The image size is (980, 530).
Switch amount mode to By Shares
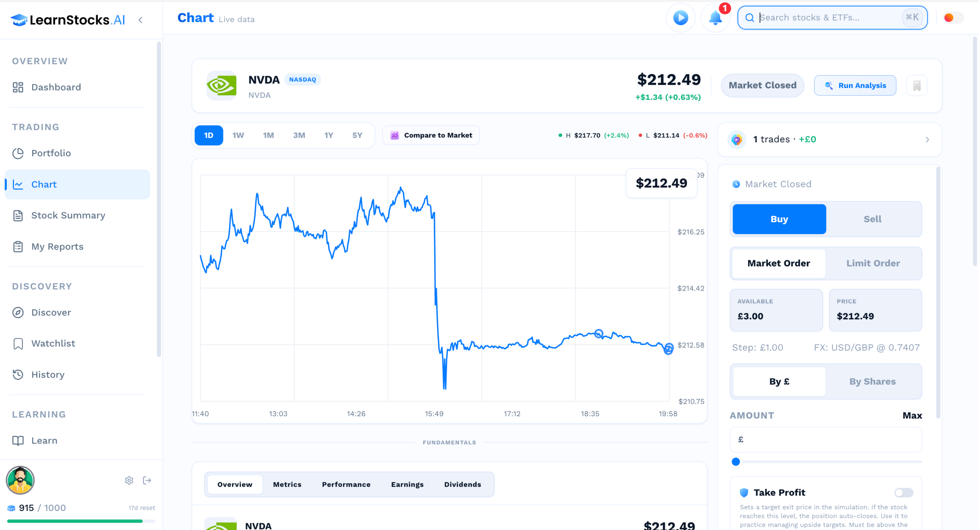point(872,382)
